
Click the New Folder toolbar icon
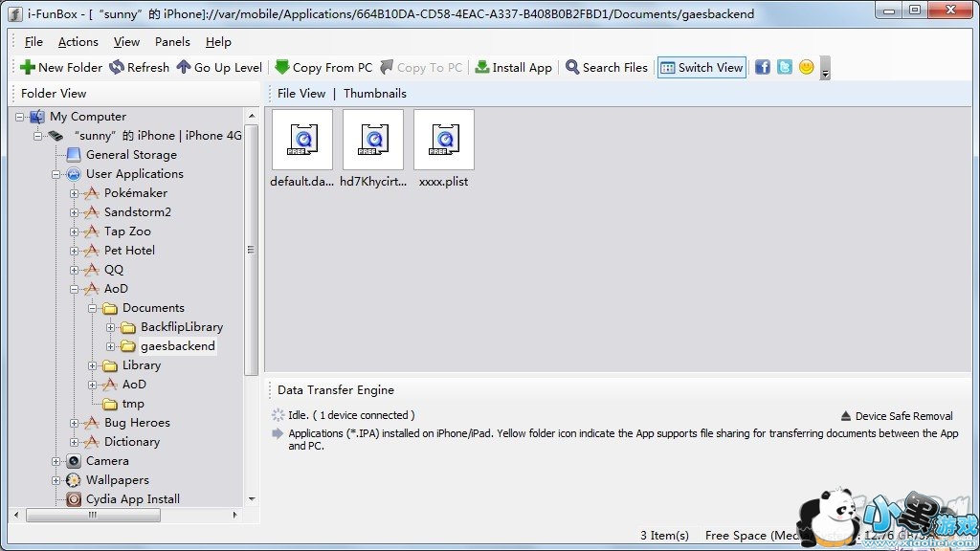click(28, 68)
